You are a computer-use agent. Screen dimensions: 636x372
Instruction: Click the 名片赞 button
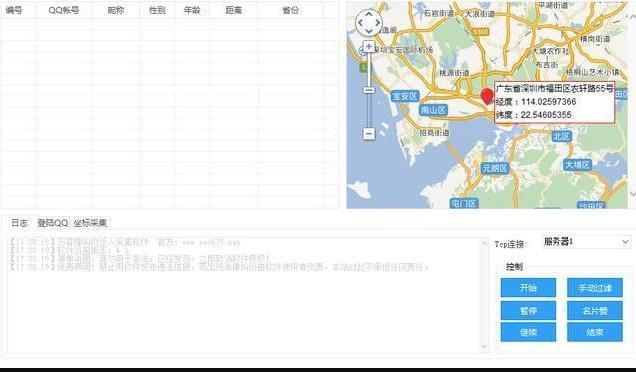(x=595, y=311)
